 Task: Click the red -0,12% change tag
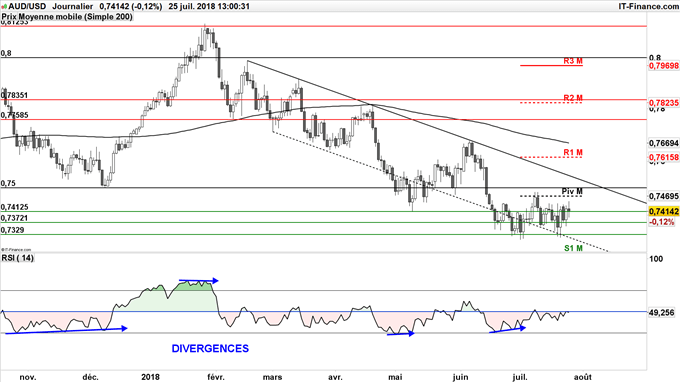click(x=662, y=222)
